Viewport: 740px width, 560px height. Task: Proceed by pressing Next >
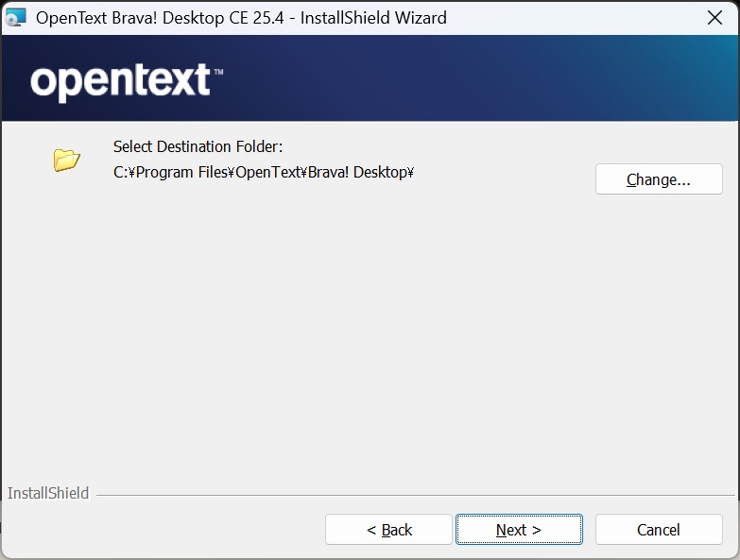(x=519, y=530)
